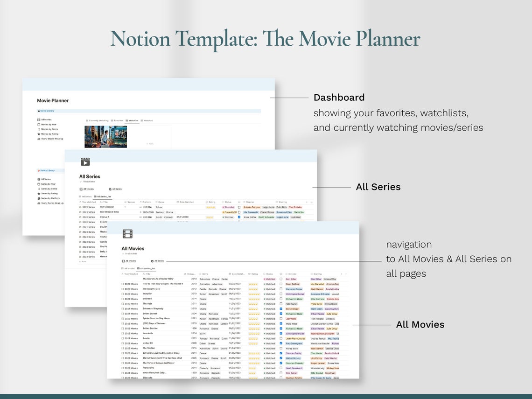Select the star icon beside Movies by Rating
Viewport: 532px width, 399px height.
(x=40, y=134)
